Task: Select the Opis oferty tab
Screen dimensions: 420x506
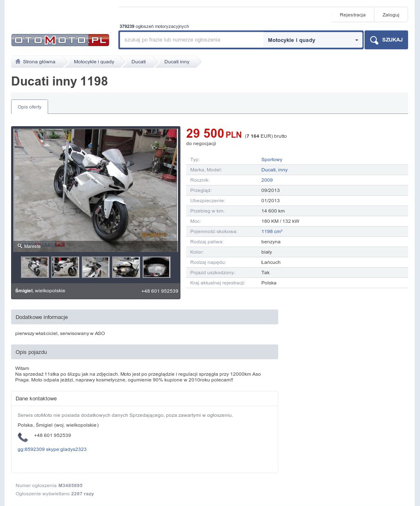Action: click(30, 107)
